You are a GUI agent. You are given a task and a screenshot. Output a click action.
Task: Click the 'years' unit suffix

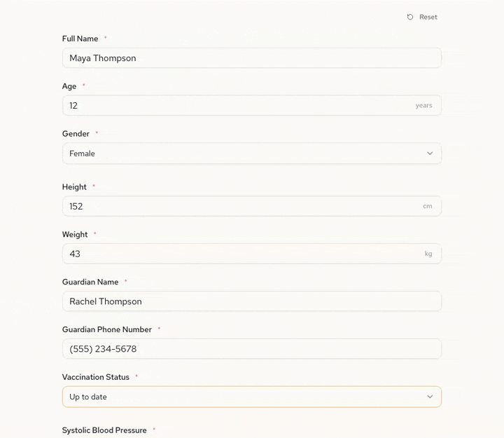coord(423,106)
